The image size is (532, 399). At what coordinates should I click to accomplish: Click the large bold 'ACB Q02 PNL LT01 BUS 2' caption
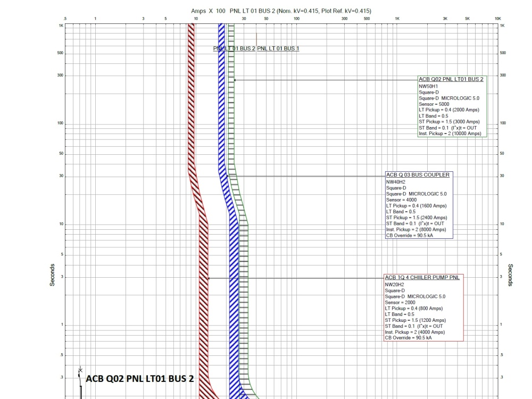click(x=140, y=379)
